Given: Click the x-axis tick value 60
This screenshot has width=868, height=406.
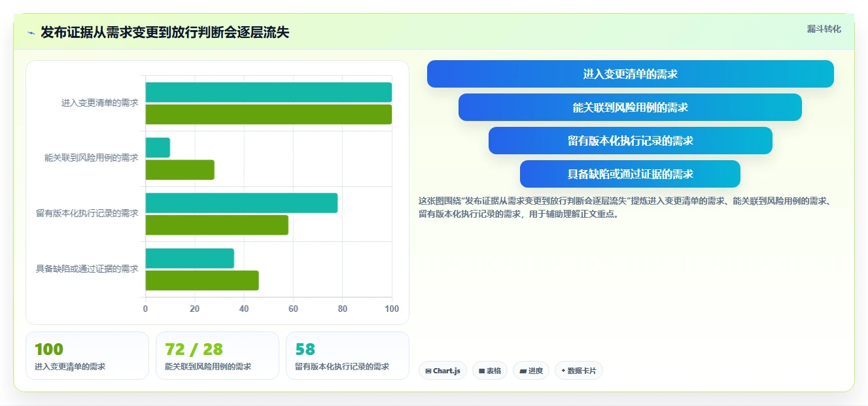Looking at the screenshot, I should [x=293, y=309].
